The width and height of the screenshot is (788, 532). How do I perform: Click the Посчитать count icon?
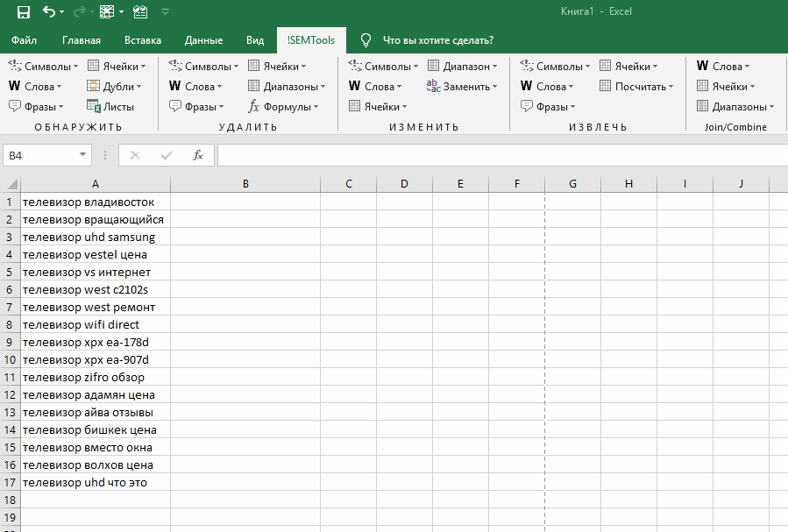[605, 86]
